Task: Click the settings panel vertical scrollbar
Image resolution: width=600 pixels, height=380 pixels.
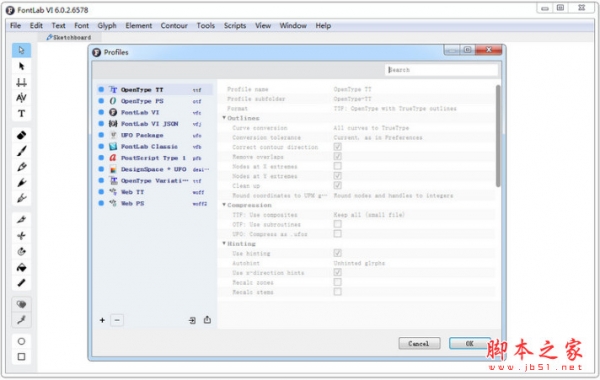Action: (x=498, y=136)
